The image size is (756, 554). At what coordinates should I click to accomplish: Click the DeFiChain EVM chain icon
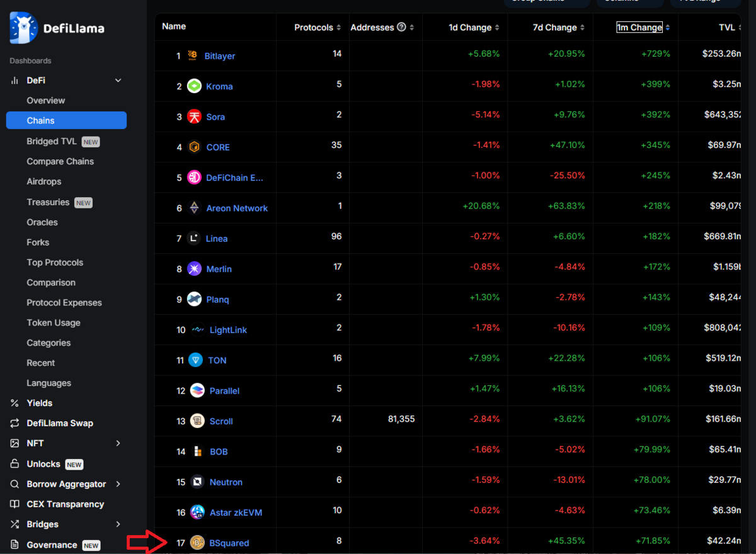194,178
